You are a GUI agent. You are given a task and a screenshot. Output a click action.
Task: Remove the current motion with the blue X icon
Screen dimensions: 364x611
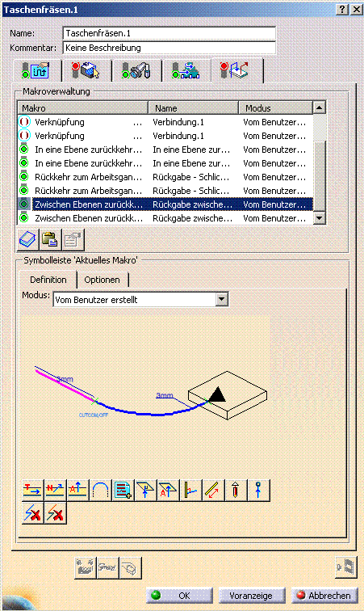click(33, 512)
